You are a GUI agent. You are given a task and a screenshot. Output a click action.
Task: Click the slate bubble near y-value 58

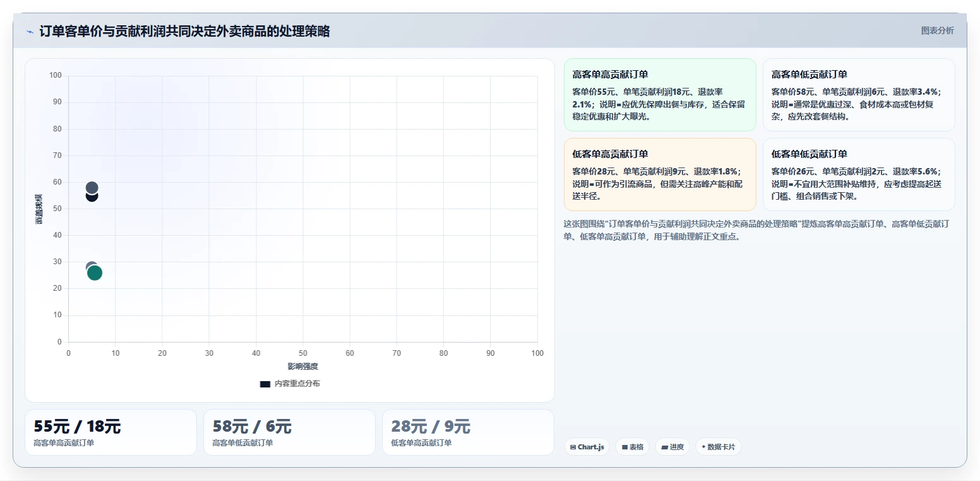(92, 188)
